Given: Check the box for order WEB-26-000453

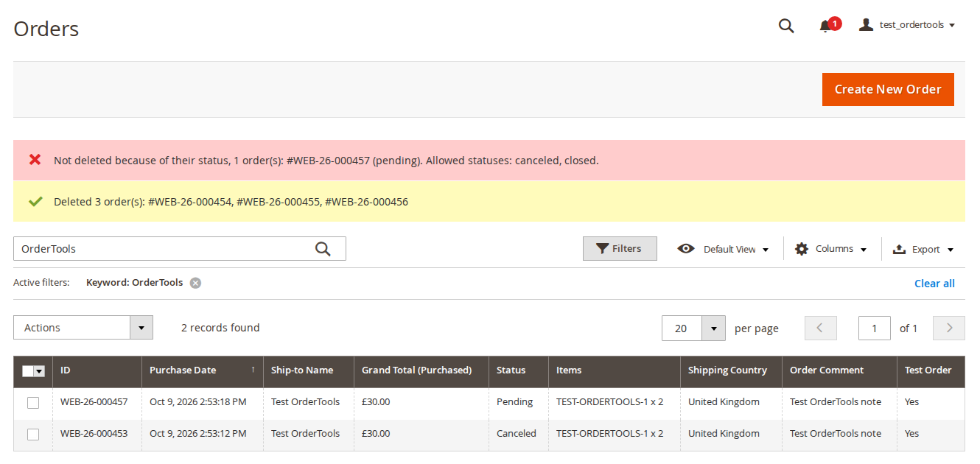Looking at the screenshot, I should coord(33,435).
